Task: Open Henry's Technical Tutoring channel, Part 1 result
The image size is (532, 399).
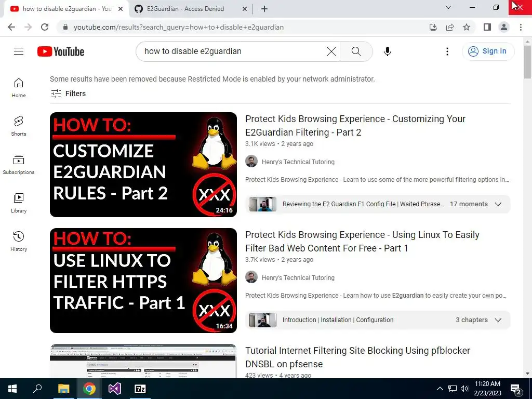Action: click(298, 277)
